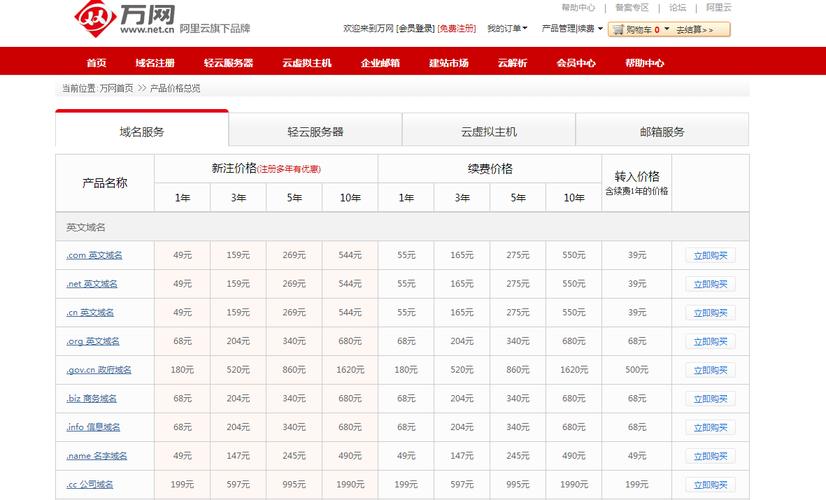
Task: Open the .net 英文域名 link
Action: coord(92,284)
